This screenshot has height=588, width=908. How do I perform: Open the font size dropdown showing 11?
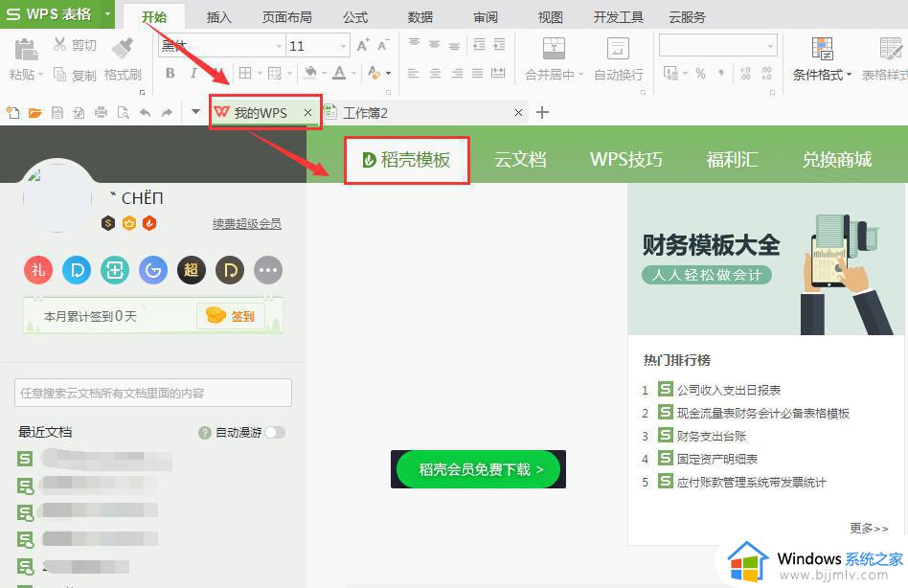[344, 46]
